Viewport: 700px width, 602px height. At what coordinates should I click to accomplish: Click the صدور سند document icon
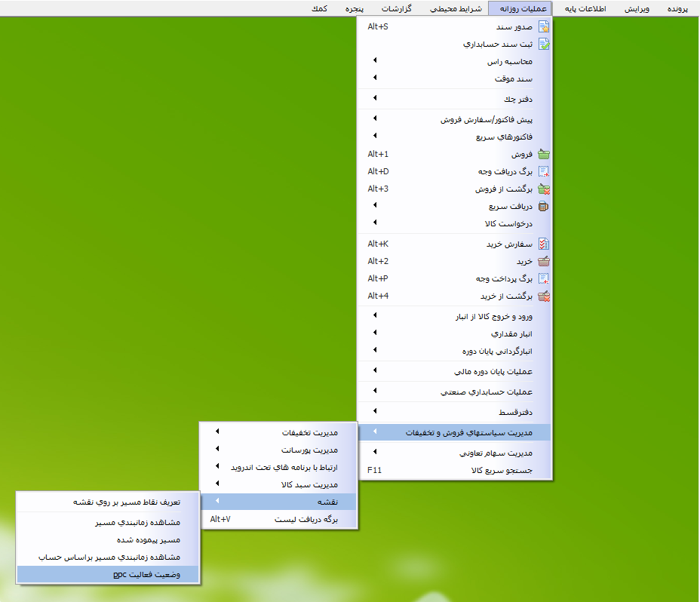click(543, 26)
